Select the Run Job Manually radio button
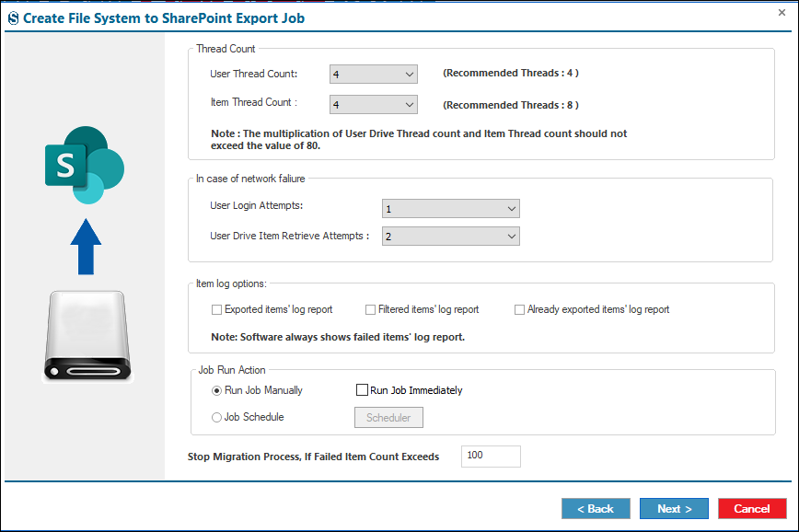Viewport: 799px width, 532px height. pyautogui.click(x=216, y=390)
